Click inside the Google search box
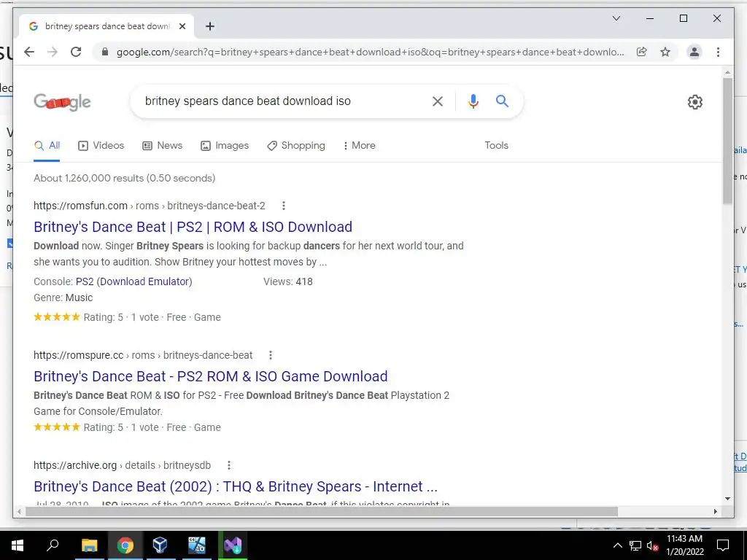The image size is (747, 560). pyautogui.click(x=281, y=101)
